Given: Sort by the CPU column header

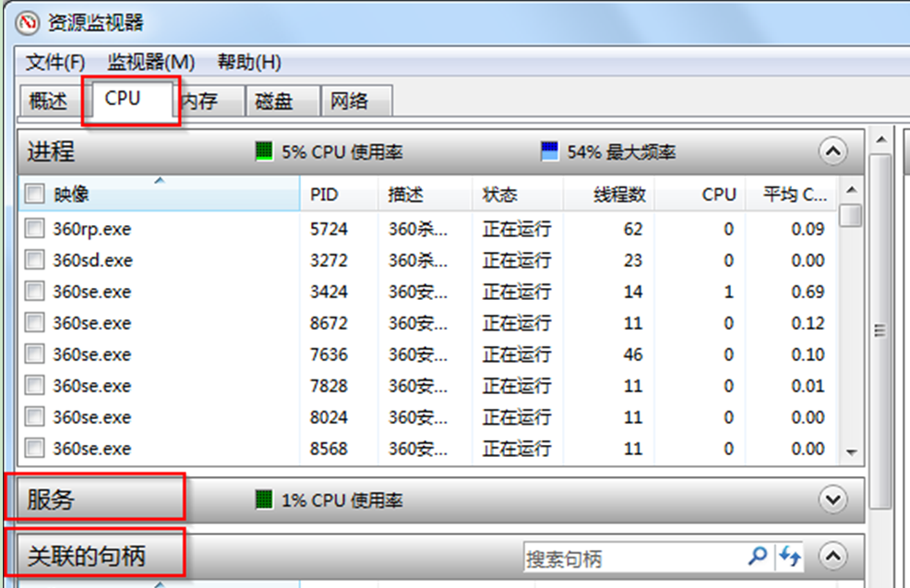Looking at the screenshot, I should click(700, 194).
